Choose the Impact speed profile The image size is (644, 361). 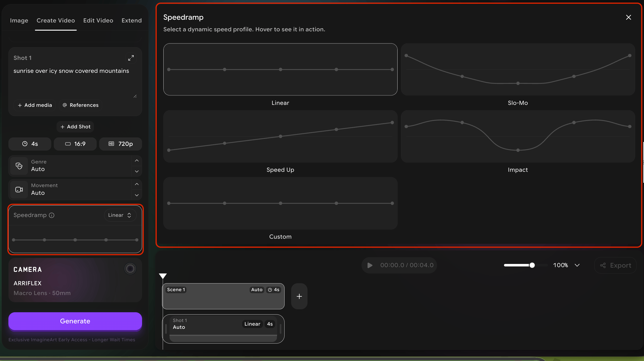coord(518,137)
